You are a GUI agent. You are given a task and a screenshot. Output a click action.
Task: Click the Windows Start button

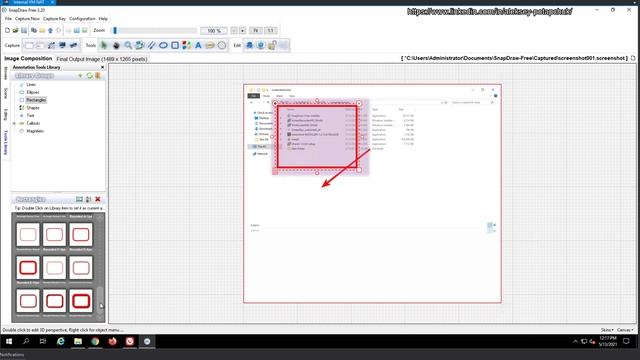pyautogui.click(x=9, y=341)
